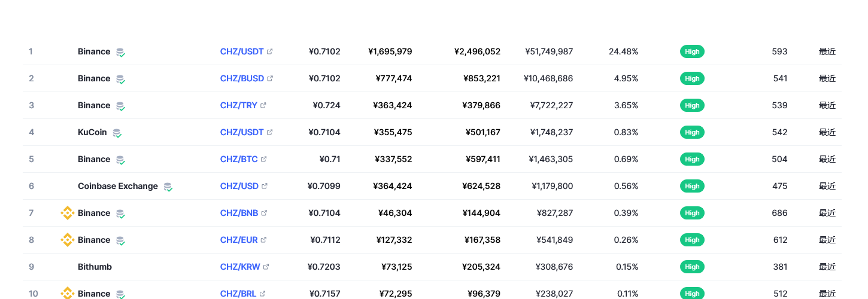Screen dimensions: 868x299
Task: Click the High confidence badge in row 1
Action: click(x=692, y=51)
